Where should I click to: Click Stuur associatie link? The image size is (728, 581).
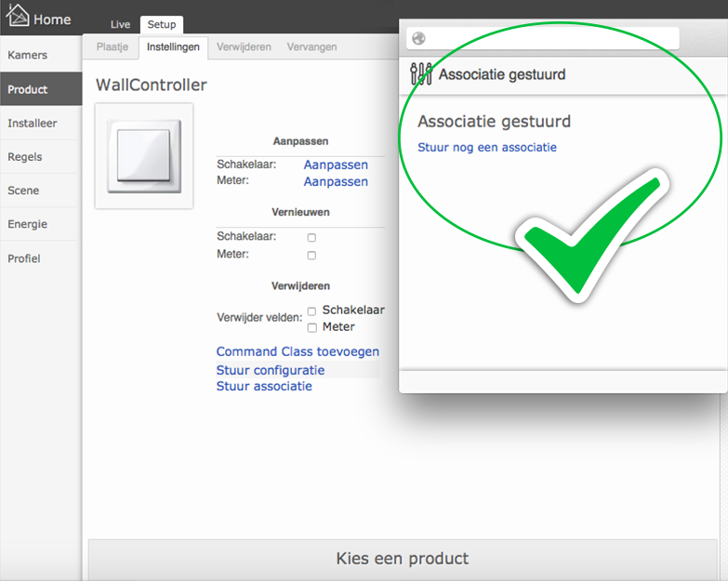point(264,386)
